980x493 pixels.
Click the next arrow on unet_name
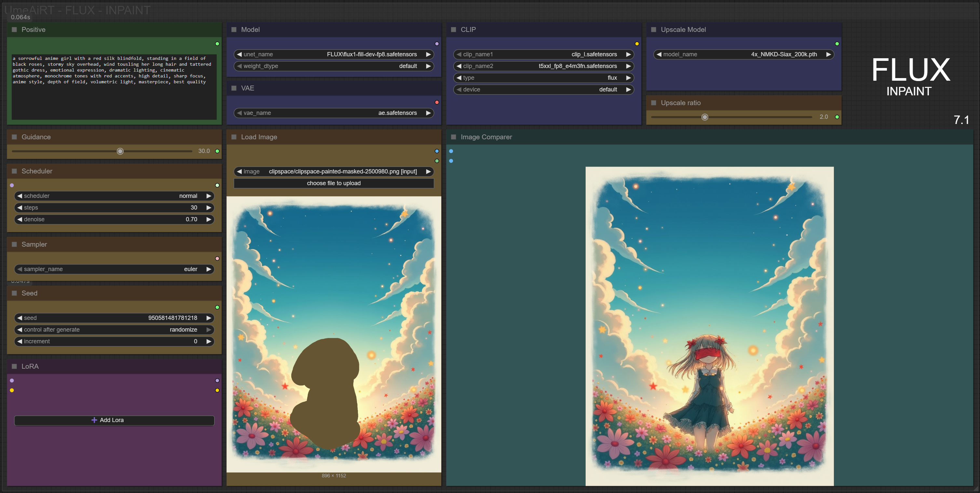tap(429, 54)
